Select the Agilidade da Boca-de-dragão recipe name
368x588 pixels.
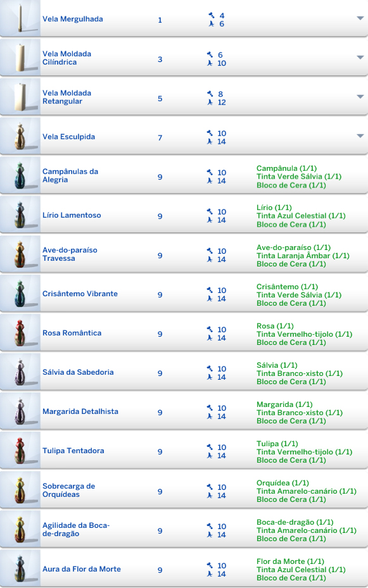76,529
